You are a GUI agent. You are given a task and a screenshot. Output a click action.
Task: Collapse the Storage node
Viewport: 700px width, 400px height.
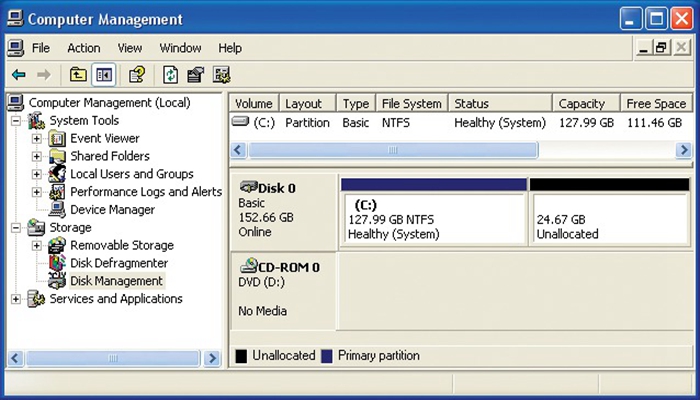16,228
